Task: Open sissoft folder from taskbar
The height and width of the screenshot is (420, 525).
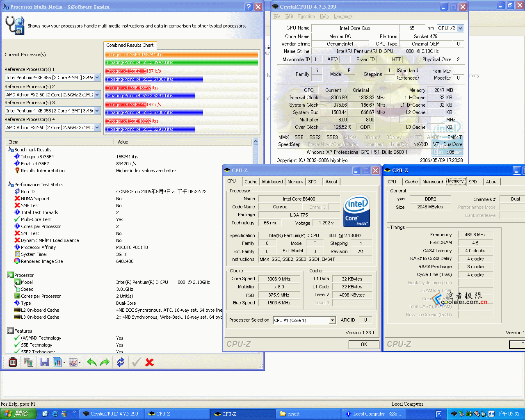Action: (x=308, y=414)
